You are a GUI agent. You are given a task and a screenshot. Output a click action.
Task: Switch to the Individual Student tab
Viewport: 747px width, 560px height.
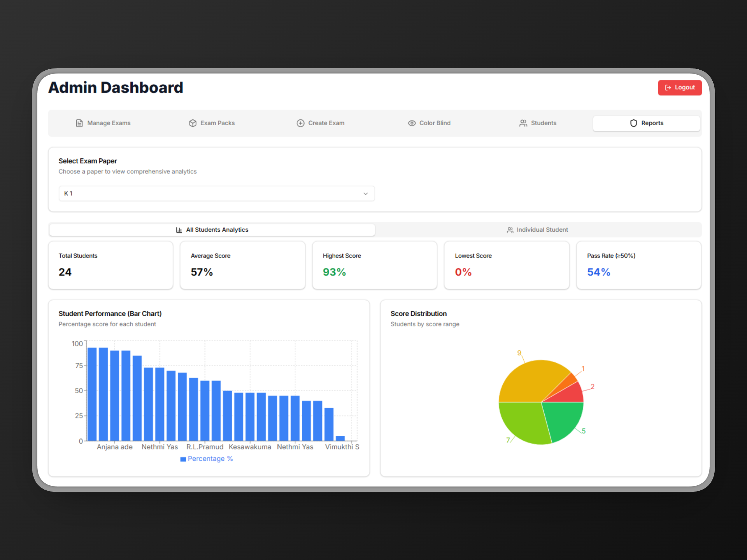point(538,230)
